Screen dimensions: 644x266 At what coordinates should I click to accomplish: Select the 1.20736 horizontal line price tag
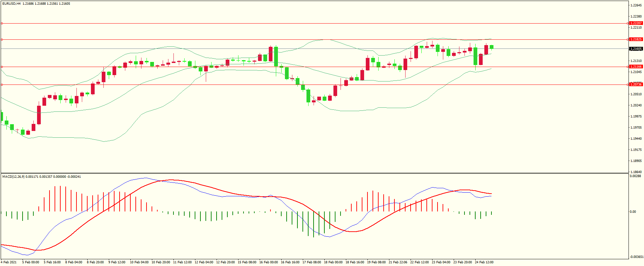(x=636, y=85)
